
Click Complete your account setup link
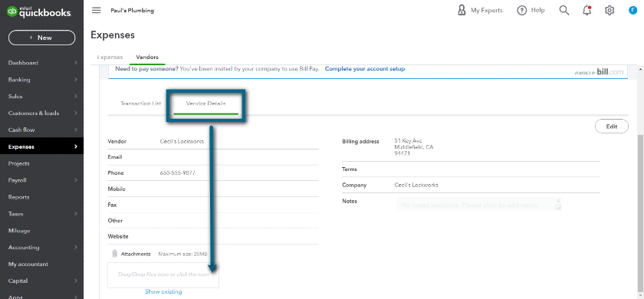(365, 69)
